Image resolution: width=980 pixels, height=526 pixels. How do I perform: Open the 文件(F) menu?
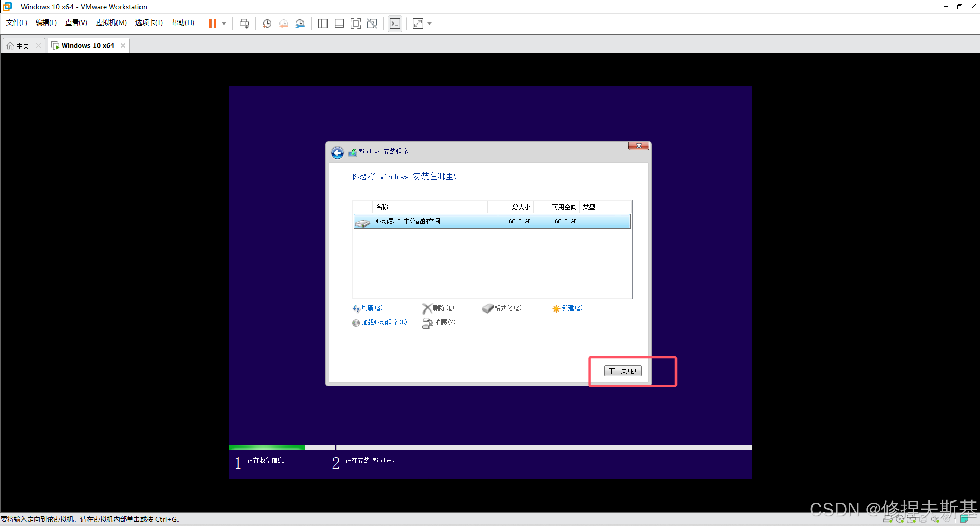[x=17, y=23]
